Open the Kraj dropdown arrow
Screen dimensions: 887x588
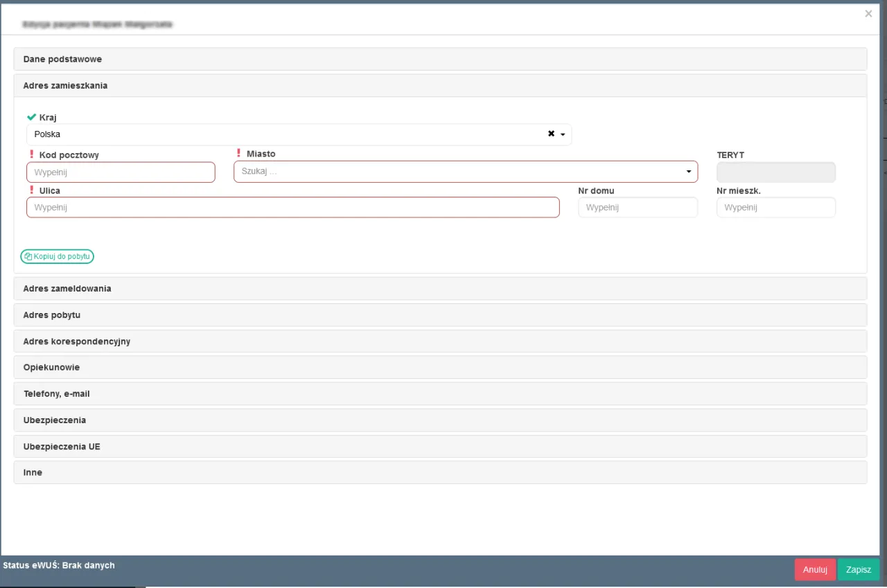(563, 134)
